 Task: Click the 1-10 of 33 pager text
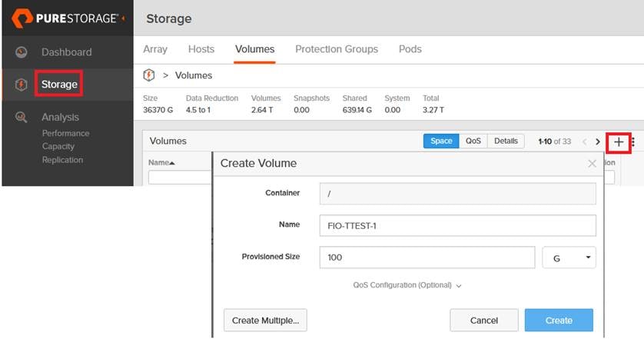554,141
